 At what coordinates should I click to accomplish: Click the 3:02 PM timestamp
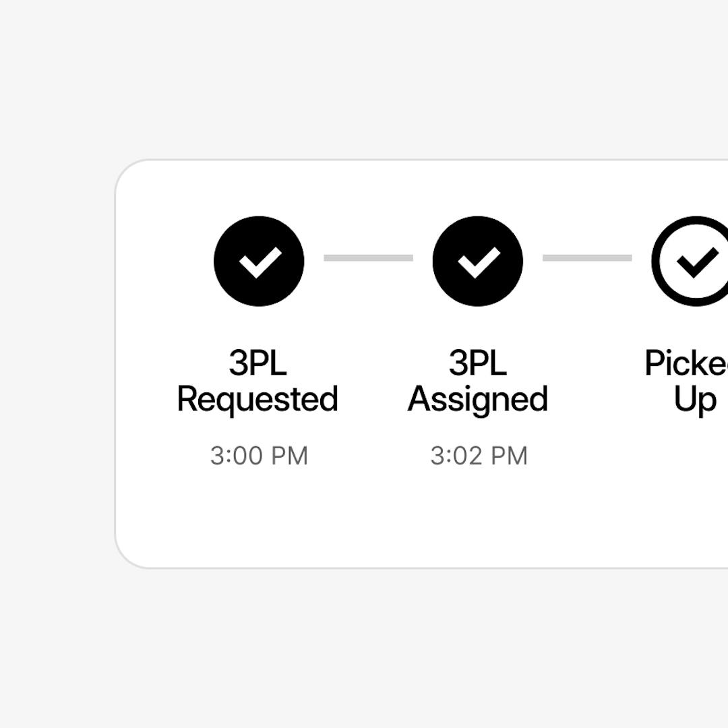tap(479, 456)
